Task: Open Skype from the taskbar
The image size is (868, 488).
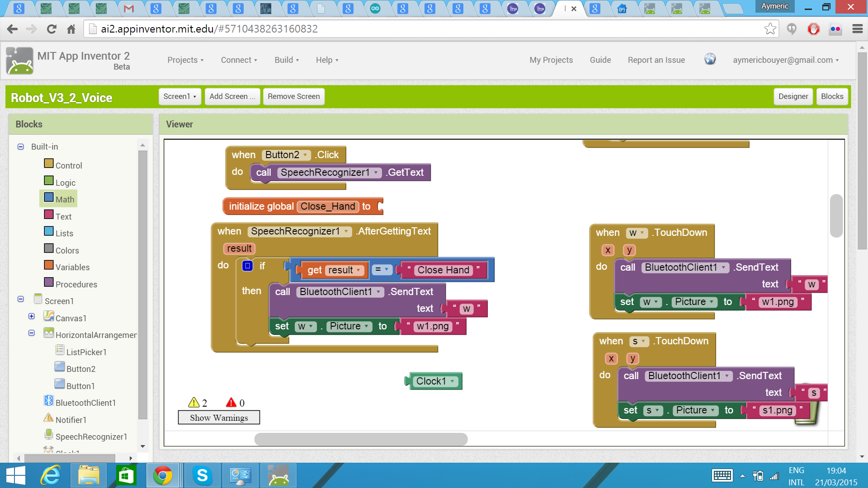Action: 202,475
